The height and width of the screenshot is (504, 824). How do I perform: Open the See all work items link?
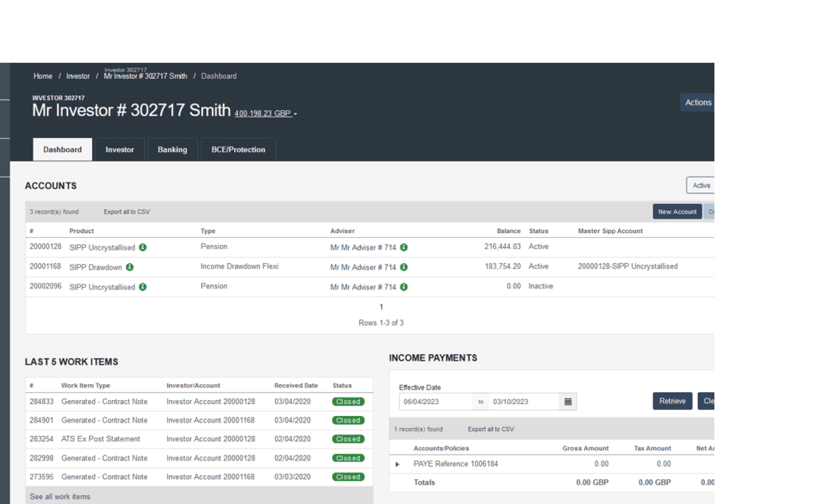(x=60, y=497)
